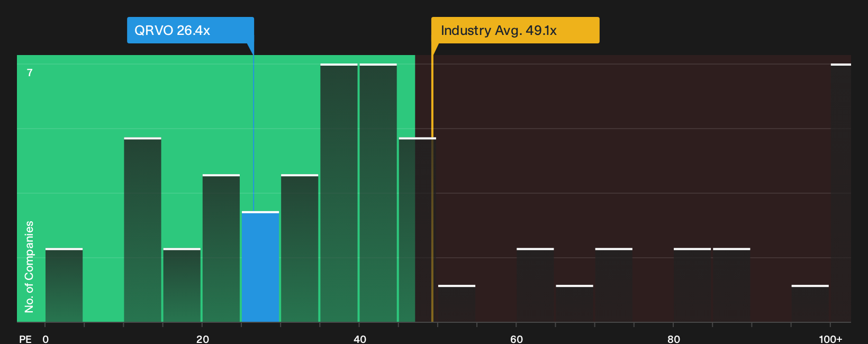This screenshot has width=868, height=344.
Task: Select the bar at PE 10-15
Action: (142, 230)
